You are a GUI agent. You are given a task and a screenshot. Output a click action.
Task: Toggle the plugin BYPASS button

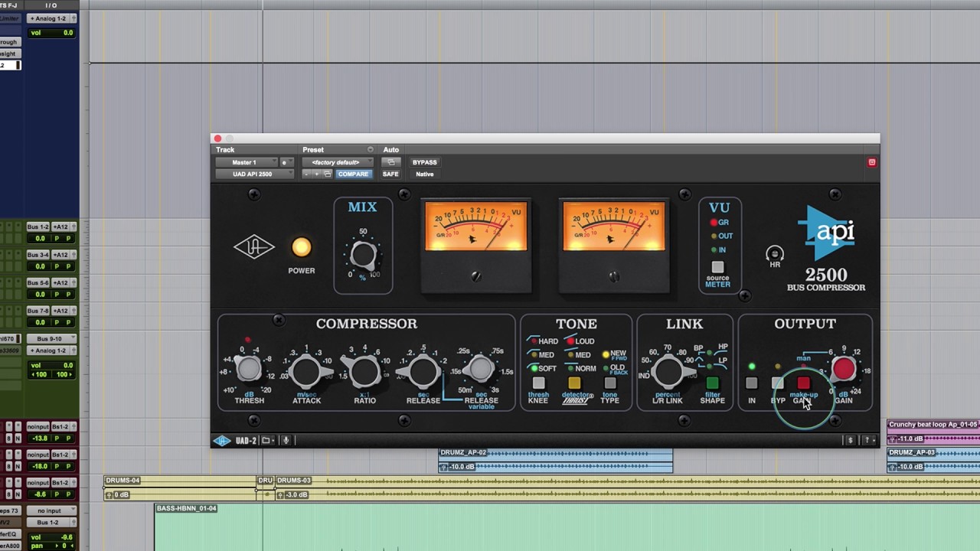click(x=424, y=162)
